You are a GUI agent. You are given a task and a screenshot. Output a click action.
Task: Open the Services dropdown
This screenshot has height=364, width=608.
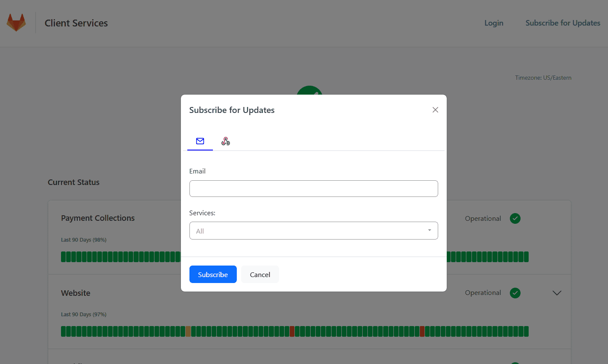coord(307,231)
